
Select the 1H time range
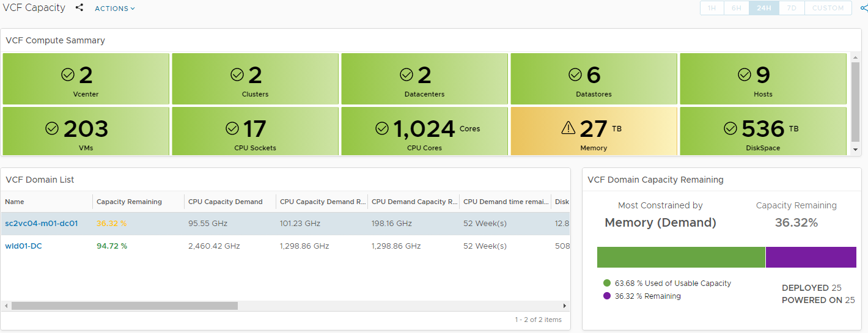[x=712, y=8]
